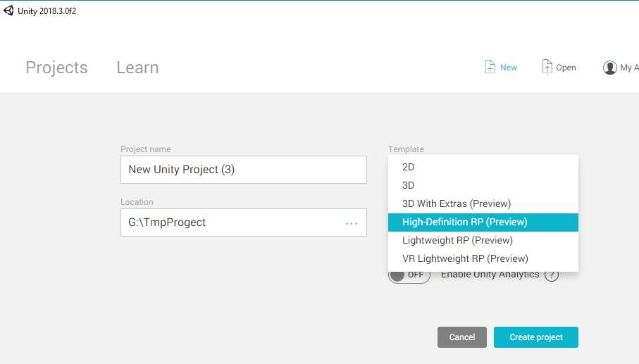This screenshot has width=639, height=364.
Task: Toggle the Enable Unity Analytics switch
Action: tap(409, 275)
